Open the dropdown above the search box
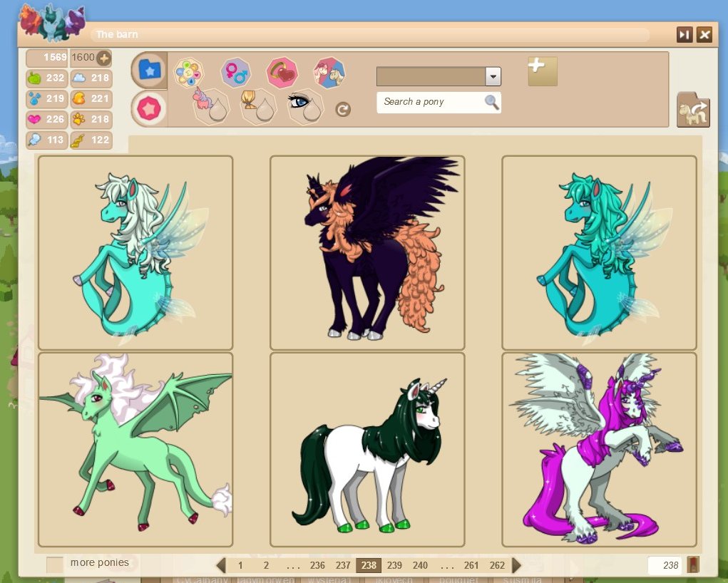The height and width of the screenshot is (583, 728). pos(493,77)
